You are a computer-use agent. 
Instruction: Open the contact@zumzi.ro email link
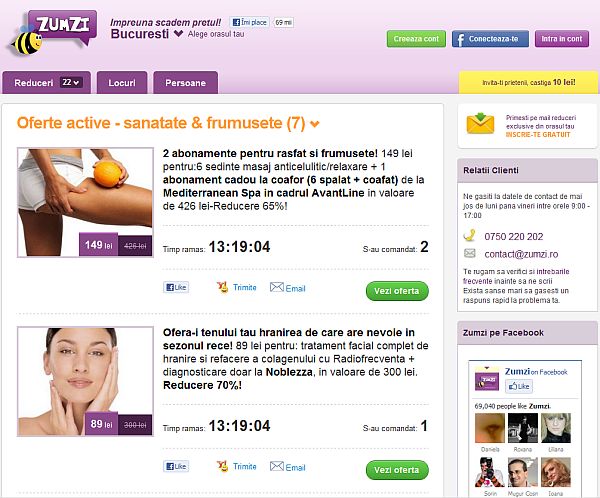[521, 254]
